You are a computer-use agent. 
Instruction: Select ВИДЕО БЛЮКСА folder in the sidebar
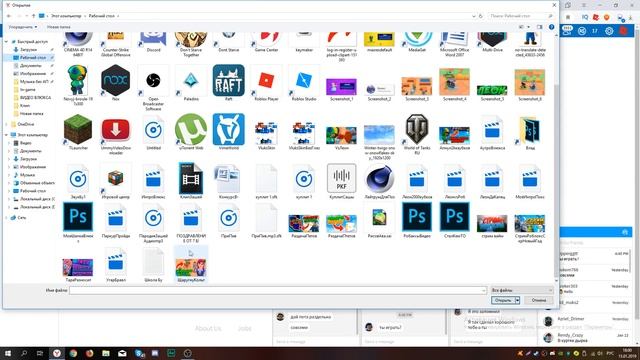[x=33, y=98]
